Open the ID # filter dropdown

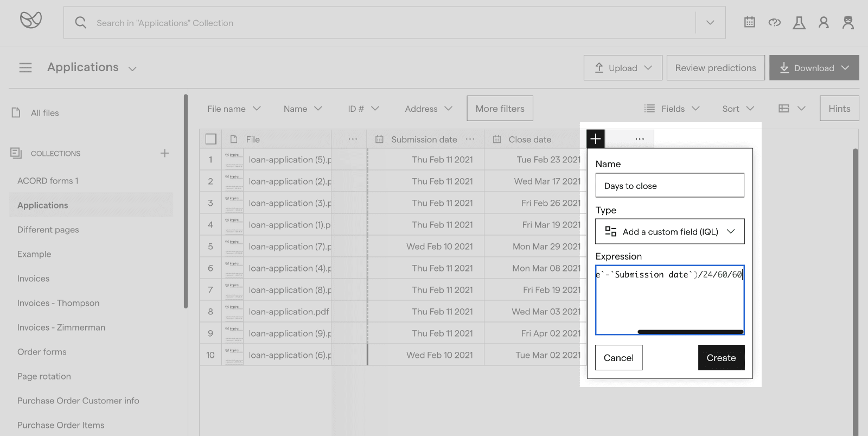[x=363, y=109]
